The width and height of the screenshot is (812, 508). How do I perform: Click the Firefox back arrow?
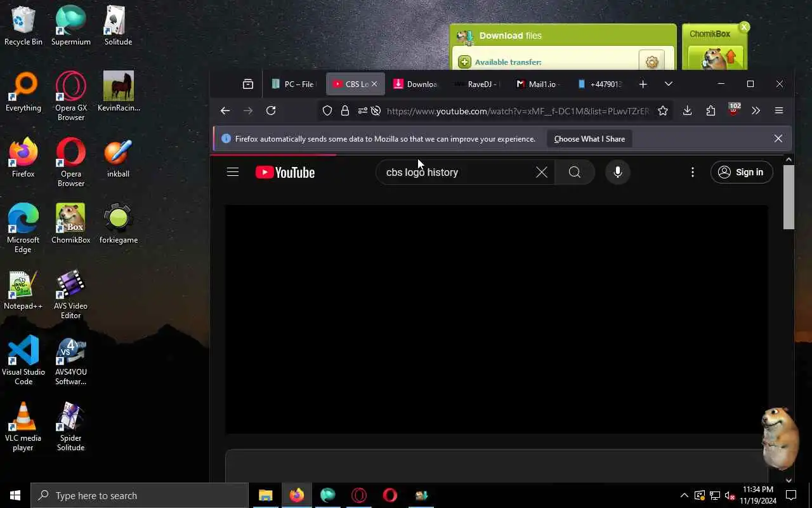click(x=225, y=110)
